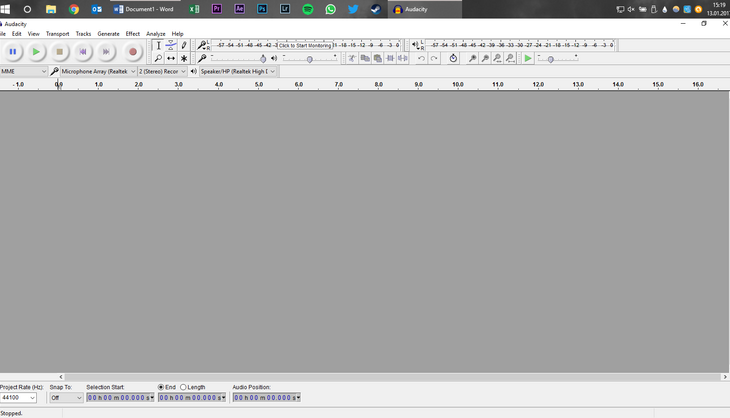
Task: Click the Trim audio icon
Action: pyautogui.click(x=390, y=58)
